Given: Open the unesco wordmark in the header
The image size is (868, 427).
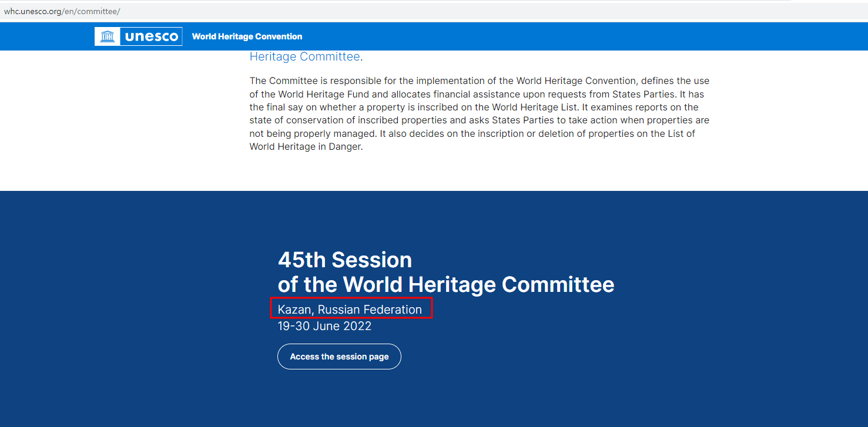Looking at the screenshot, I should [x=152, y=36].
